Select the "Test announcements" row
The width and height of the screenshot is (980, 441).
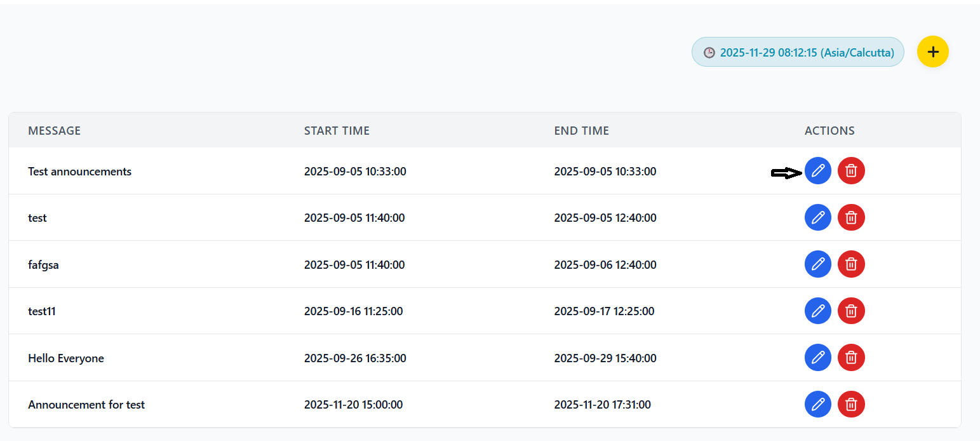381,171
